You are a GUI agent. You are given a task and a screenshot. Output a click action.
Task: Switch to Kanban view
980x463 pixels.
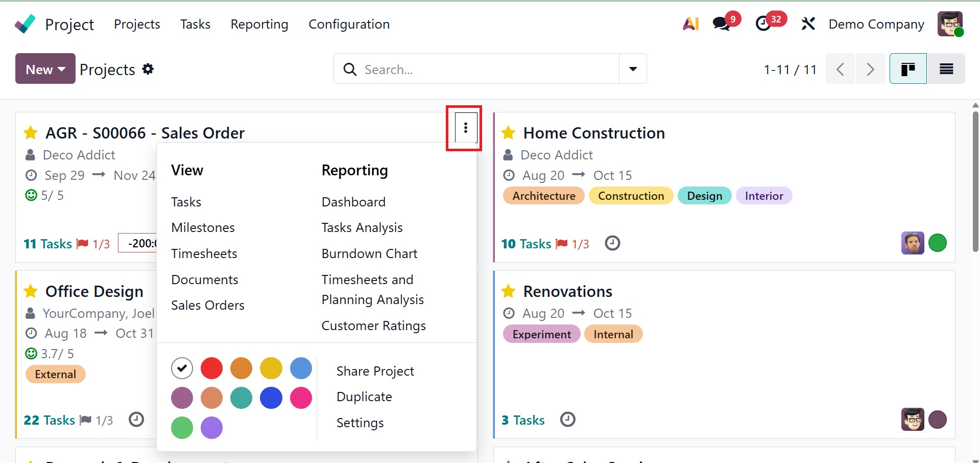pos(907,69)
